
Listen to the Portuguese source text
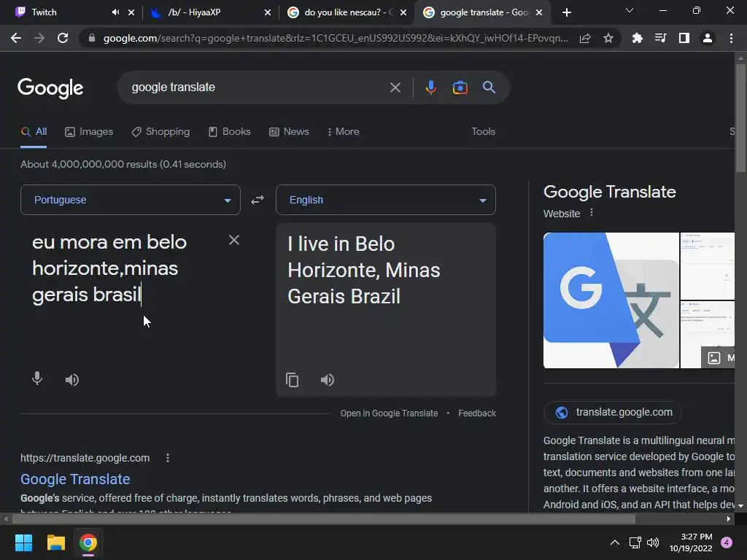pos(72,379)
